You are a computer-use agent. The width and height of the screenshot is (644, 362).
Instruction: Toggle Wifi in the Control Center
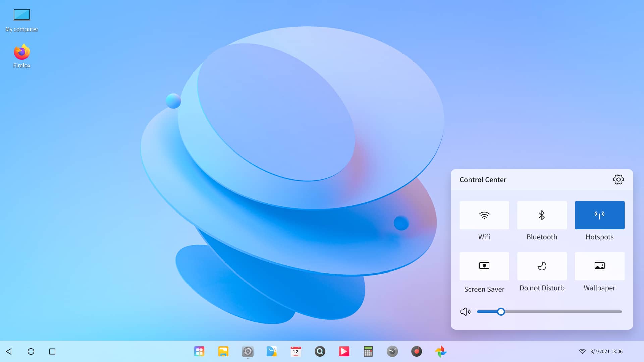(484, 215)
